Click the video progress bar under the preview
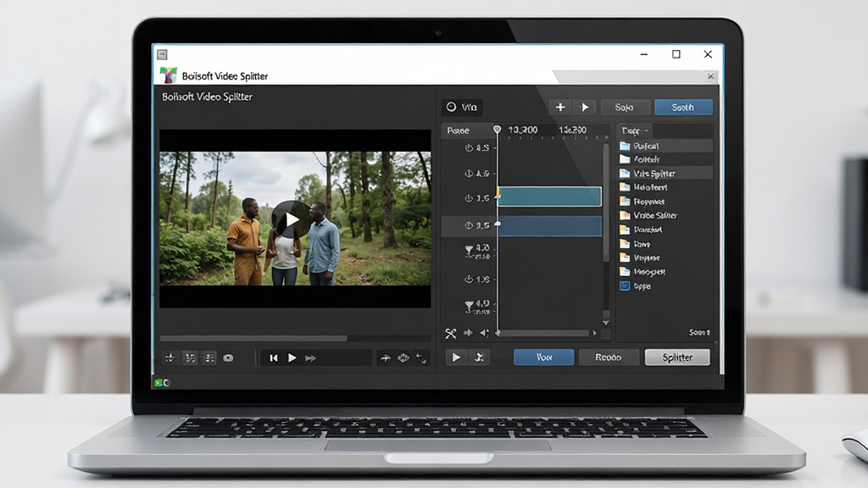The image size is (868, 488). [295, 338]
